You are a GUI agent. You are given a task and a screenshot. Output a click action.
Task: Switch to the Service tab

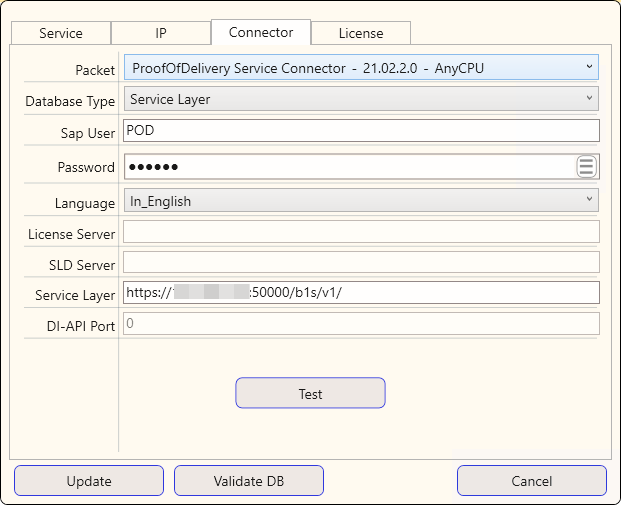61,33
